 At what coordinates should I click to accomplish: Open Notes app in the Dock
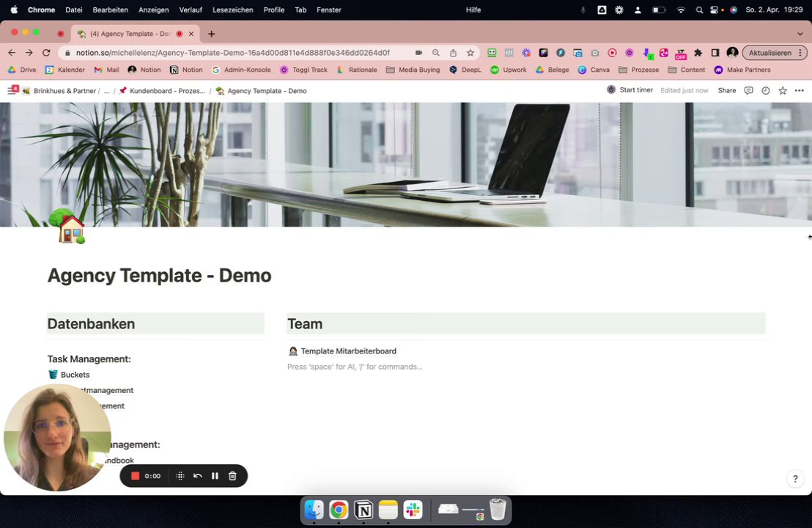(388, 510)
